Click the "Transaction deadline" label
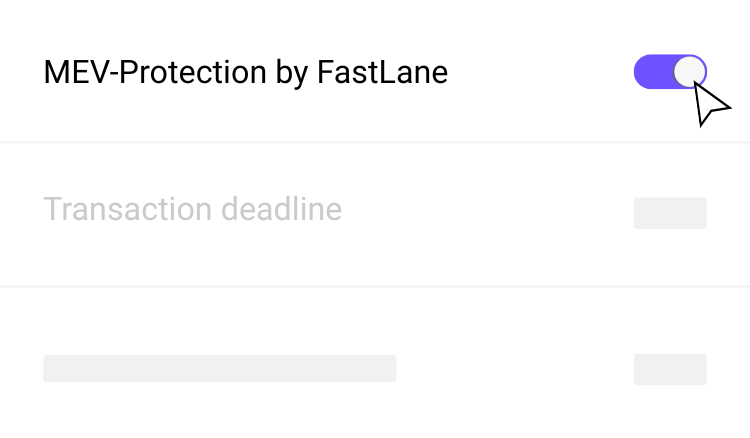Image resolution: width=750 pixels, height=438 pixels. tap(192, 210)
